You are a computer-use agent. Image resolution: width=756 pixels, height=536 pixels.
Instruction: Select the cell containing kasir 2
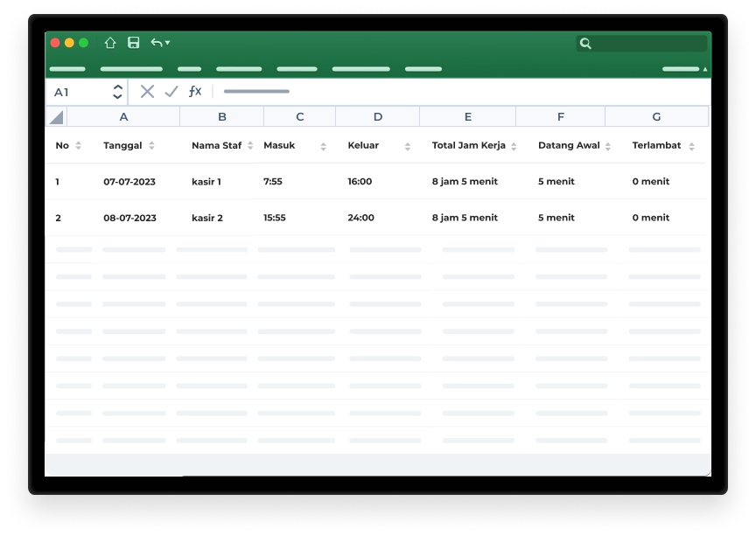(207, 218)
